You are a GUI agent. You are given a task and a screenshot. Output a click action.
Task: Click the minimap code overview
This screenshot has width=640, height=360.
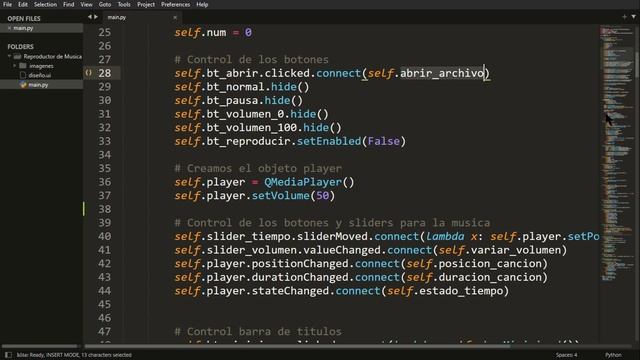[x=616, y=153]
